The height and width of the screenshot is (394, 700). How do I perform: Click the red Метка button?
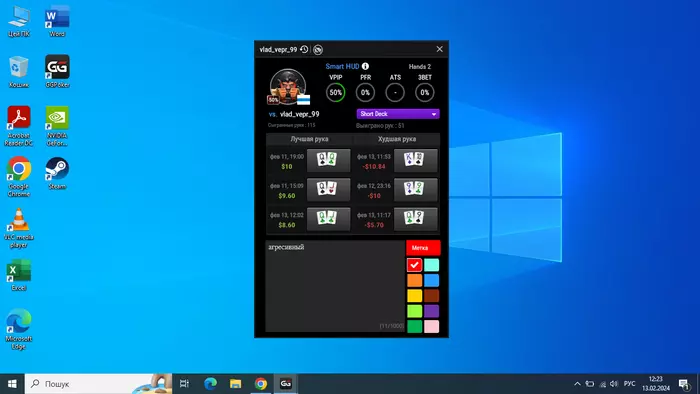point(423,248)
